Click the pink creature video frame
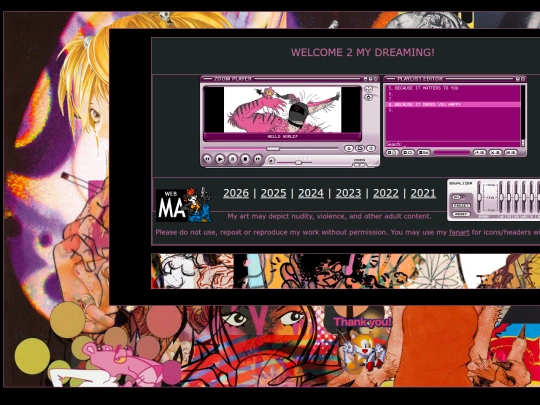The width and height of the screenshot is (540, 405). click(282, 110)
